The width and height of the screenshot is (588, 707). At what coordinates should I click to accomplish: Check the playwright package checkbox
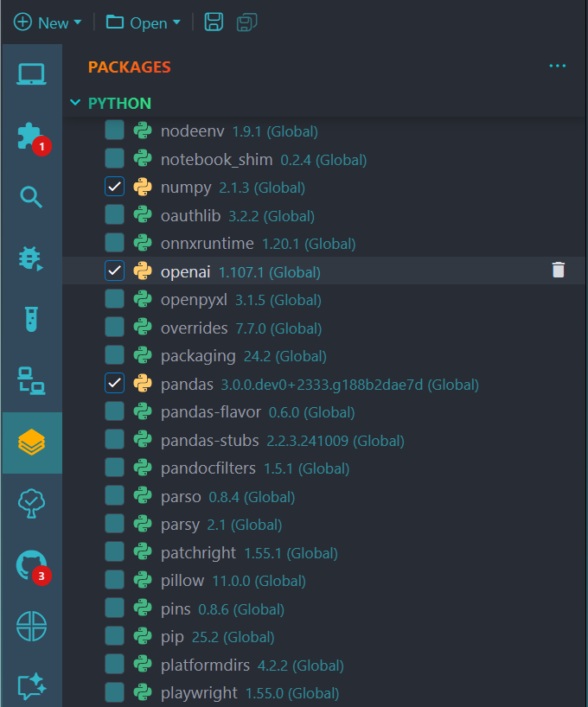(115, 692)
